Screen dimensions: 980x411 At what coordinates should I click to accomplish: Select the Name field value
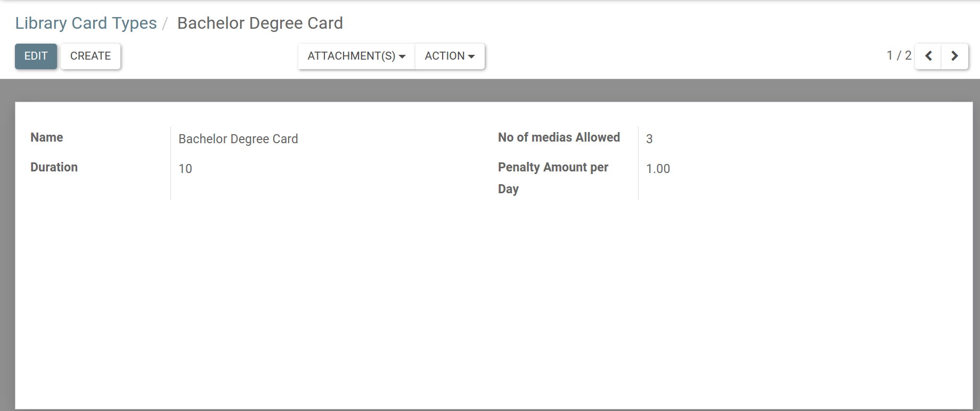click(x=238, y=139)
